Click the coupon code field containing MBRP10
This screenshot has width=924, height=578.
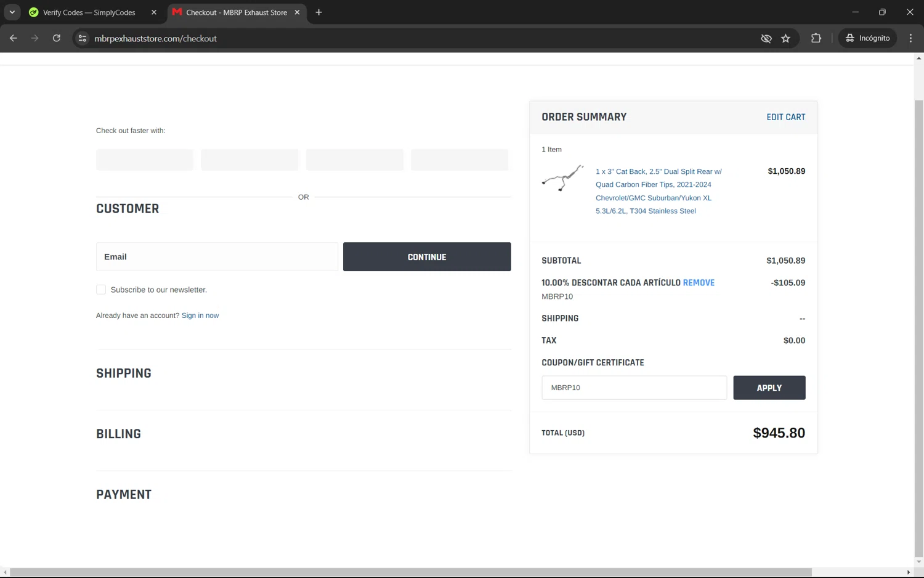(634, 388)
